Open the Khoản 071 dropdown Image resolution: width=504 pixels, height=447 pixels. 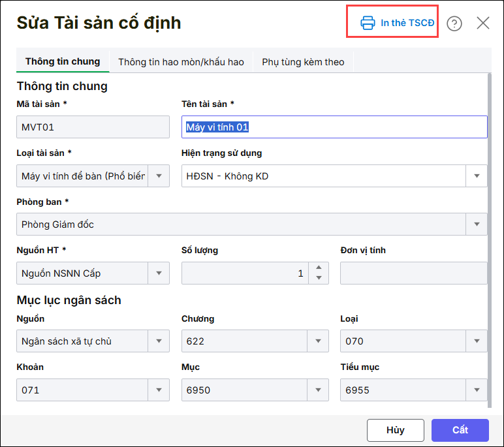[159, 390]
